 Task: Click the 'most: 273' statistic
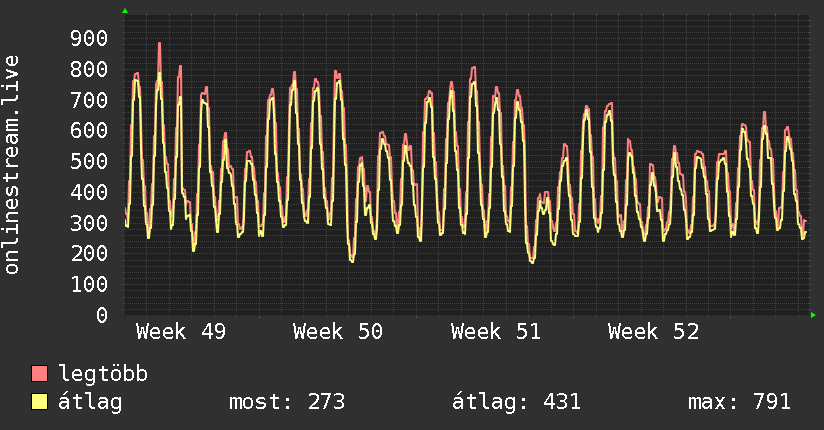pyautogui.click(x=287, y=402)
